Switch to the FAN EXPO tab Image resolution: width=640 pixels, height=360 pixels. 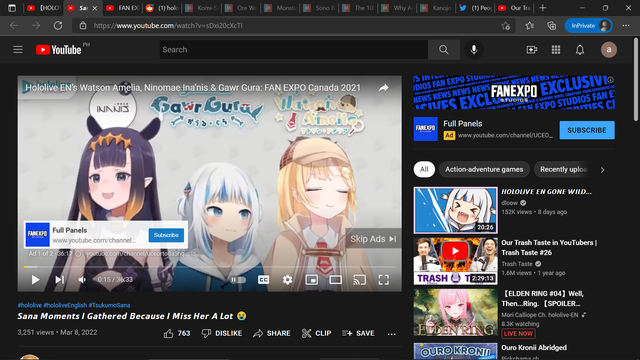(x=122, y=8)
